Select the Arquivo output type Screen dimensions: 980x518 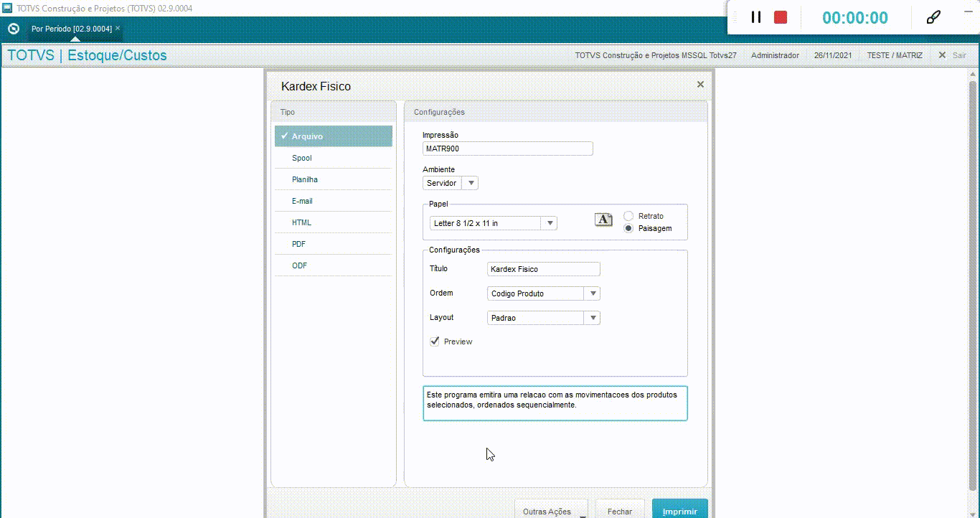point(334,136)
